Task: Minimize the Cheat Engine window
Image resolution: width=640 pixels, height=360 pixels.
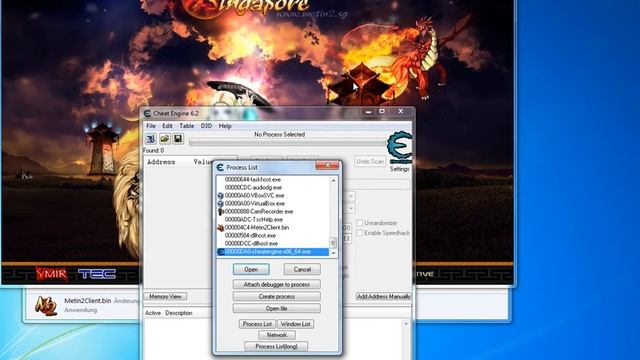Action: click(368, 111)
